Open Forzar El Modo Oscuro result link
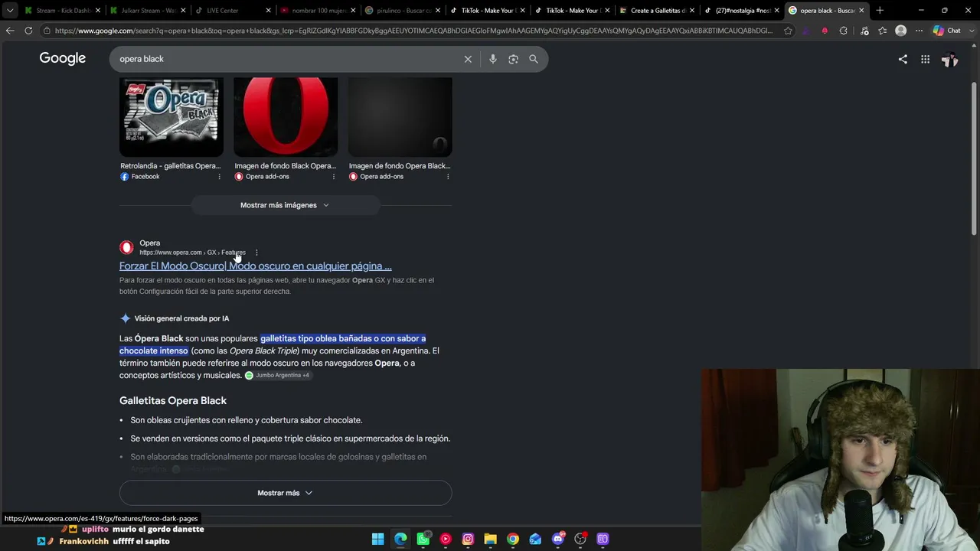This screenshot has height=551, width=980. click(255, 266)
